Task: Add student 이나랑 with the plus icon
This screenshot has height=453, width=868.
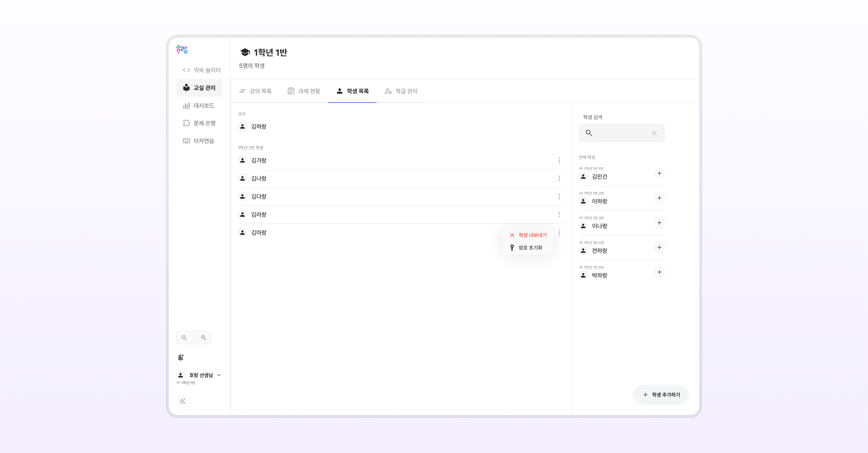Action: [659, 223]
